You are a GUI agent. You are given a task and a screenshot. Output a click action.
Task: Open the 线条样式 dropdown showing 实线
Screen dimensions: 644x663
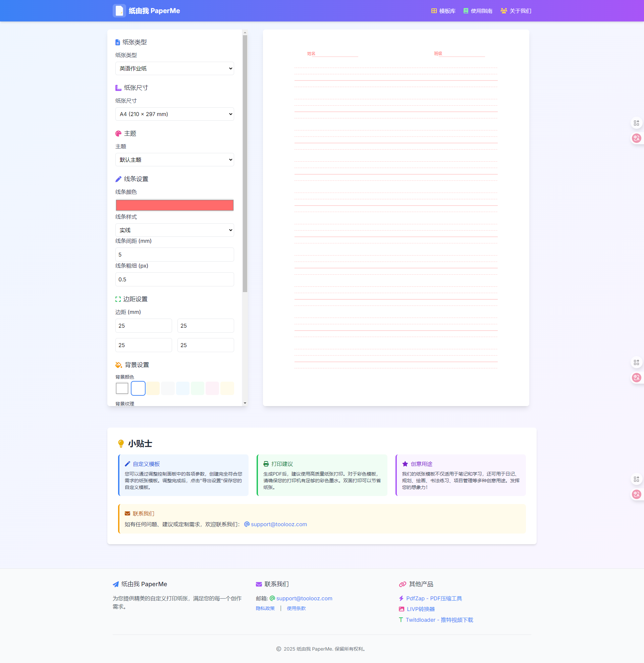point(174,230)
